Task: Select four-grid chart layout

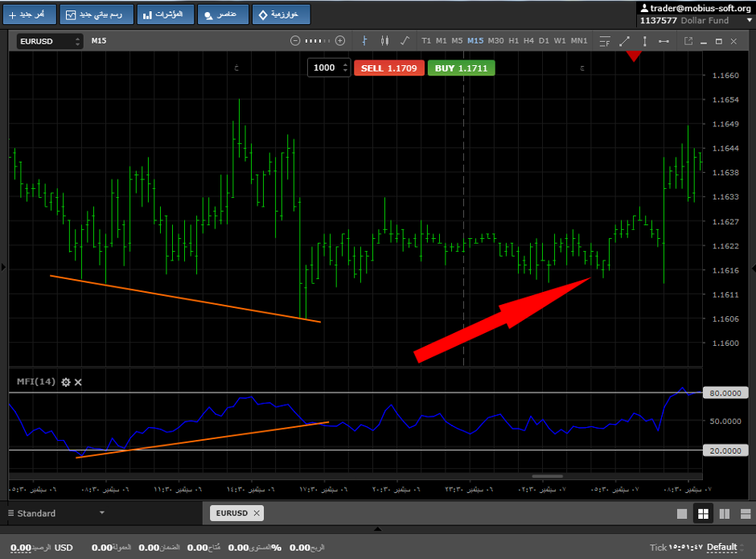Action: 703,514
